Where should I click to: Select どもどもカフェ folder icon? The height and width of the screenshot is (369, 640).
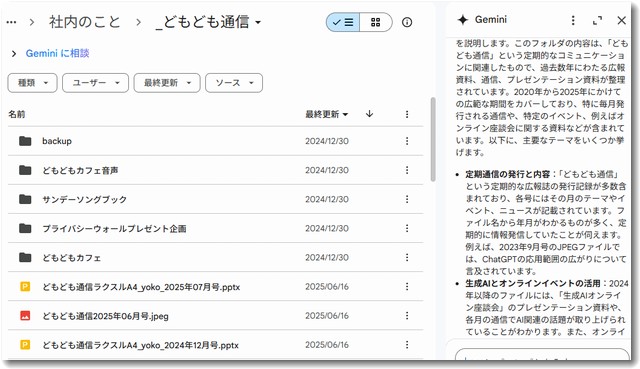point(25,258)
